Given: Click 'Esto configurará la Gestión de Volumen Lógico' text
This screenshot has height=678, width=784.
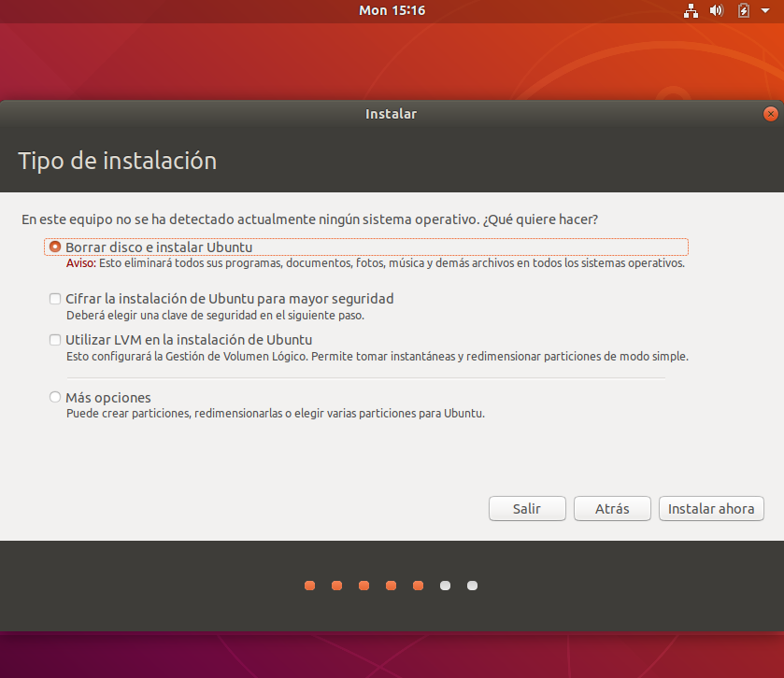Looking at the screenshot, I should point(378,357).
